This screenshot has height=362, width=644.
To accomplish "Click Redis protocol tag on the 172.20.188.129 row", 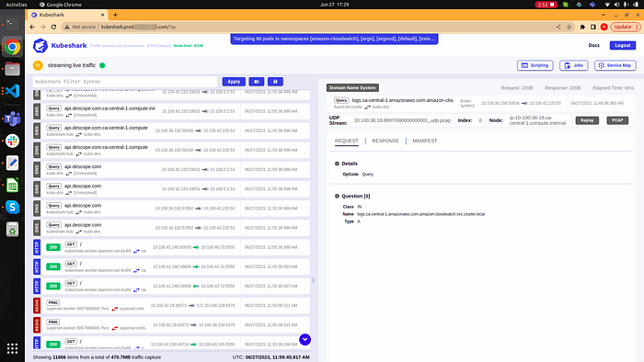I will tap(37, 305).
